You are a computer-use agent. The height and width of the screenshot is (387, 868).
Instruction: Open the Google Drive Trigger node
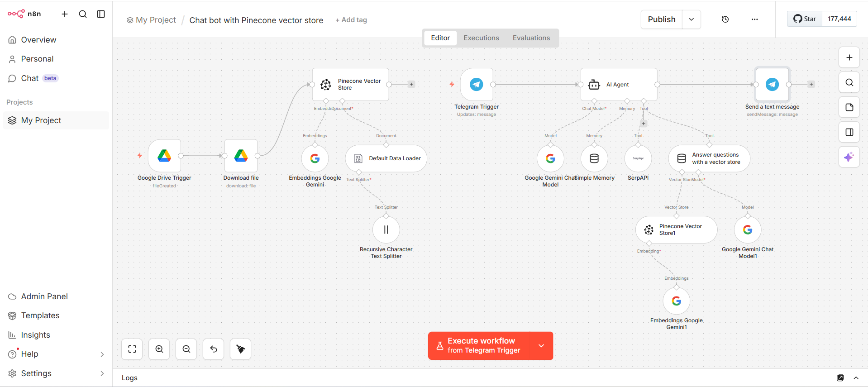(x=164, y=156)
